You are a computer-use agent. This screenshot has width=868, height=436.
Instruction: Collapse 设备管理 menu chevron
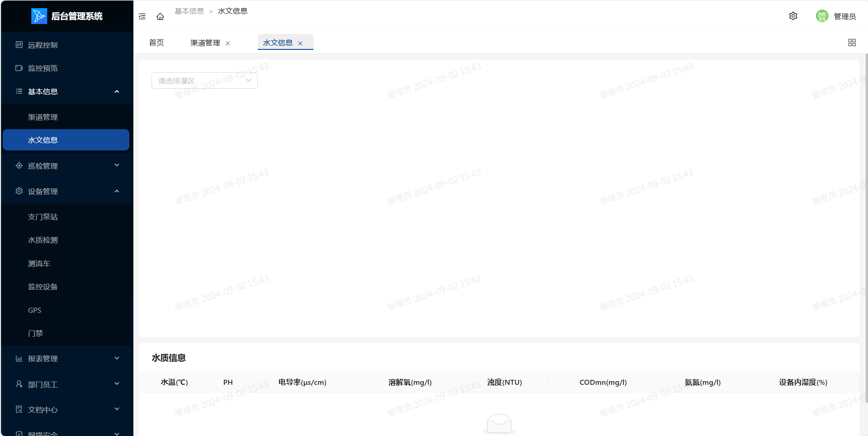click(117, 191)
